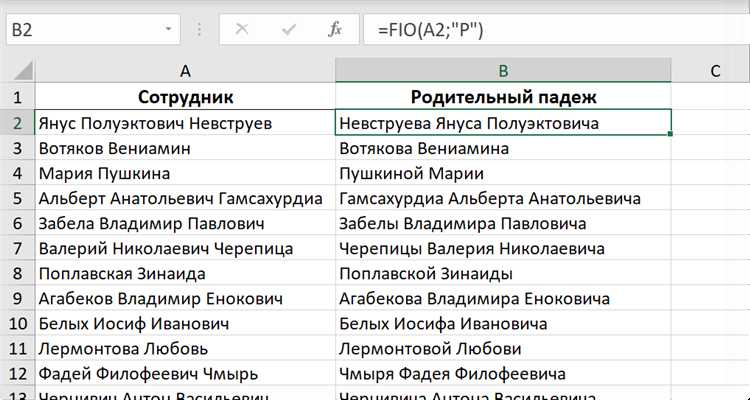Select cell Поплавской Зинаиды
The width and height of the screenshot is (750, 400).
(x=503, y=273)
